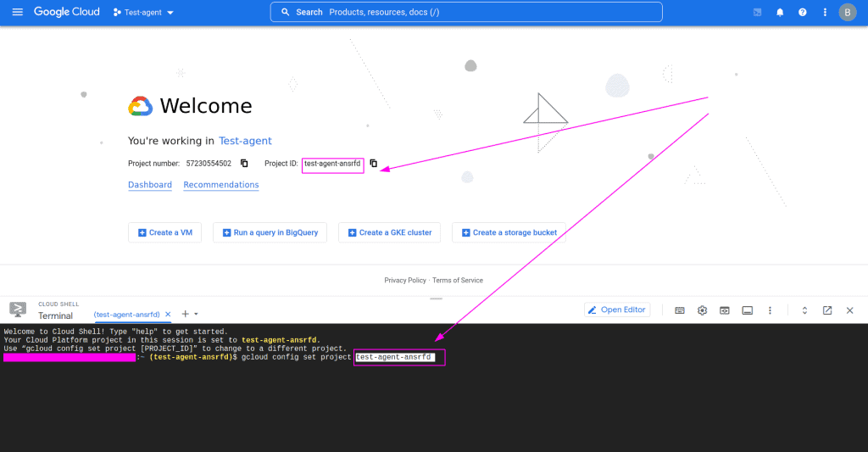
Task: Open the session information screen icon
Action: point(748,310)
